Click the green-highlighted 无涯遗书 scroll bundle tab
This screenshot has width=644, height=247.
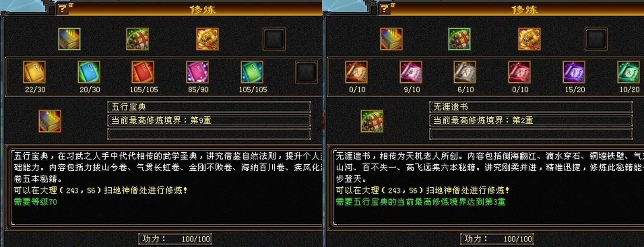[x=459, y=39]
